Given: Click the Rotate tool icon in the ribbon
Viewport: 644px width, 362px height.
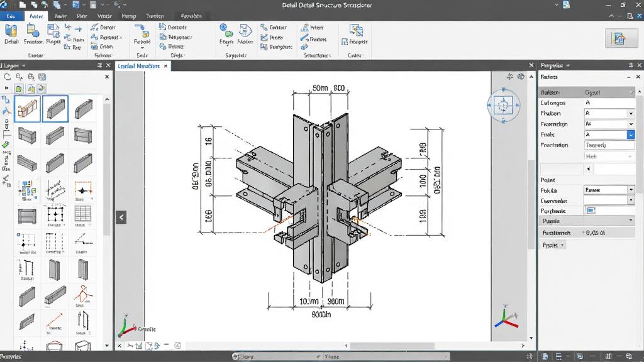Looking at the screenshot, I should point(142,31).
